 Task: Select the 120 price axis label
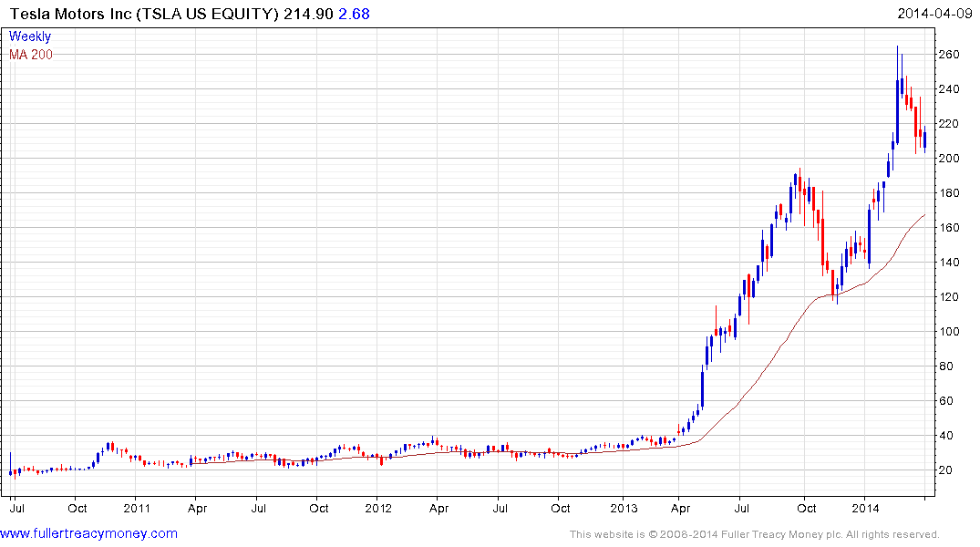[949, 297]
